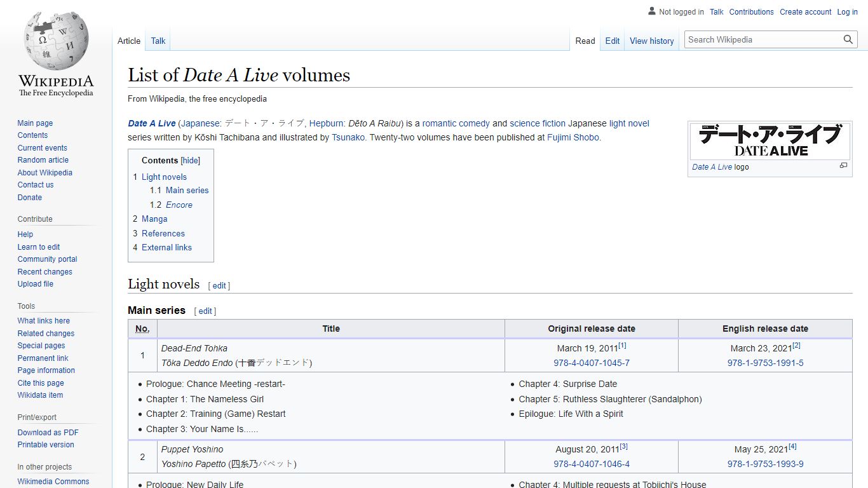Open ISBN 978-1-9753-1993-9 link

click(x=766, y=464)
